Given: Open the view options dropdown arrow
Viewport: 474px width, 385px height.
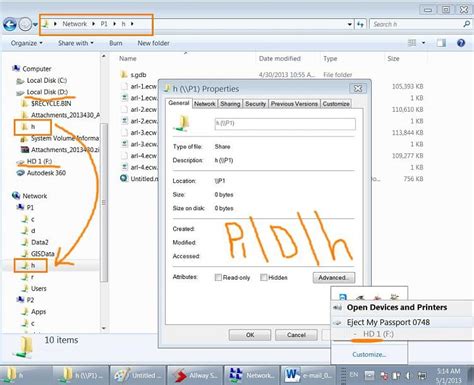Looking at the screenshot, I should 423,43.
